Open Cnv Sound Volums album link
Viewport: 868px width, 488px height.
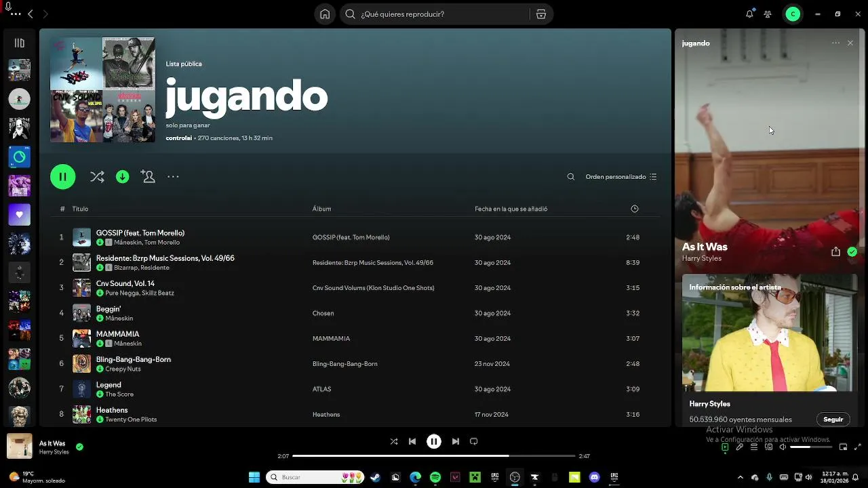click(373, 287)
